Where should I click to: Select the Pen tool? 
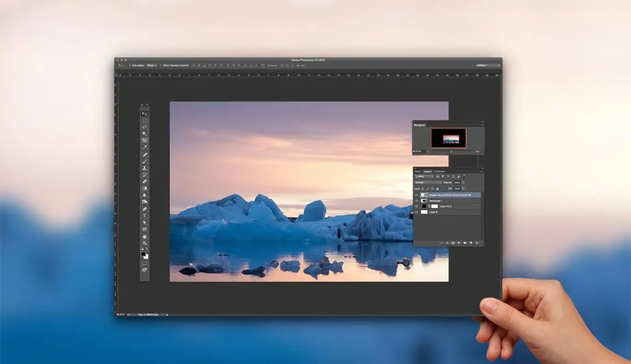145,209
